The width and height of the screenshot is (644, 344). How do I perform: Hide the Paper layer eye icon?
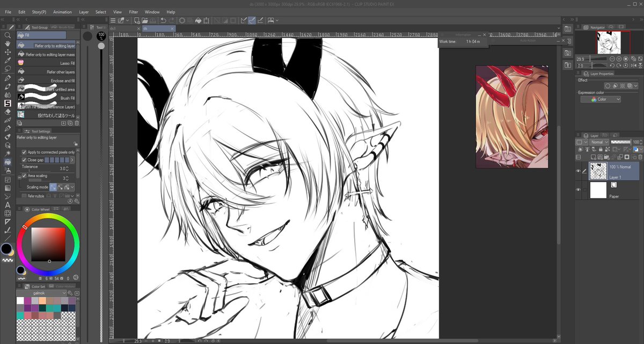(x=578, y=190)
